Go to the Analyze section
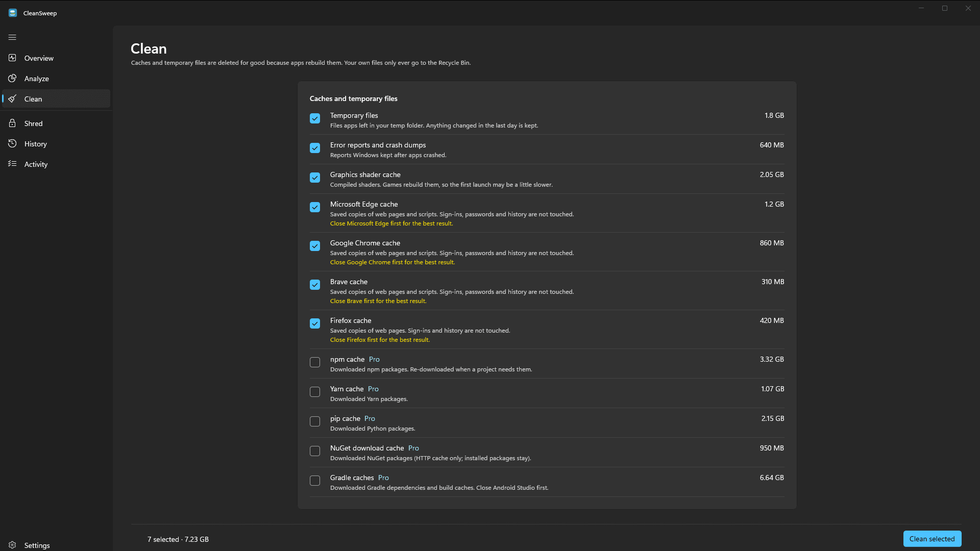 coord(56,79)
